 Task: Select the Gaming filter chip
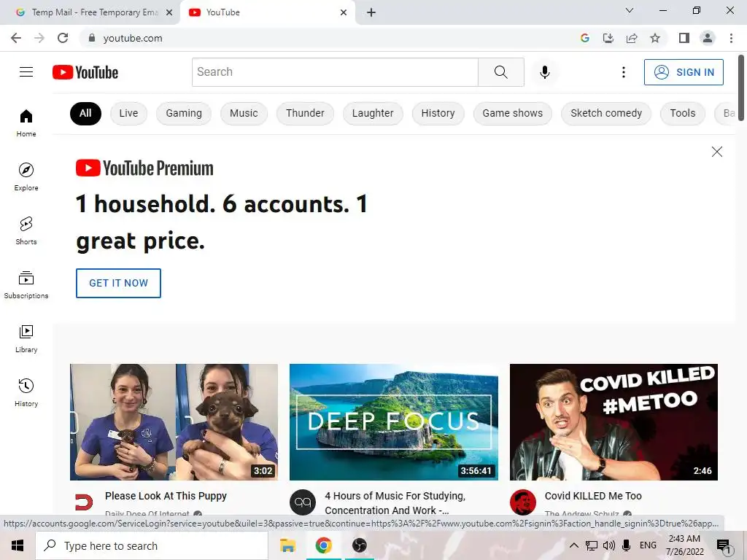click(x=184, y=113)
